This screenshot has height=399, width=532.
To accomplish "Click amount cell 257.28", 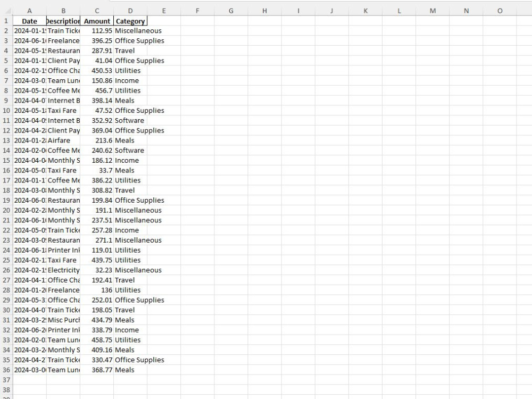I will point(97,230).
